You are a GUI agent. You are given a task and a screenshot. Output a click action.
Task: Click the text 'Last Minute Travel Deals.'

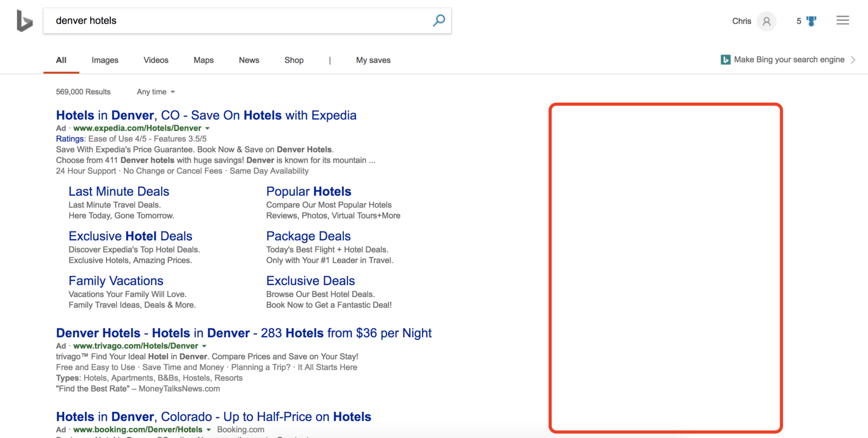pos(114,205)
